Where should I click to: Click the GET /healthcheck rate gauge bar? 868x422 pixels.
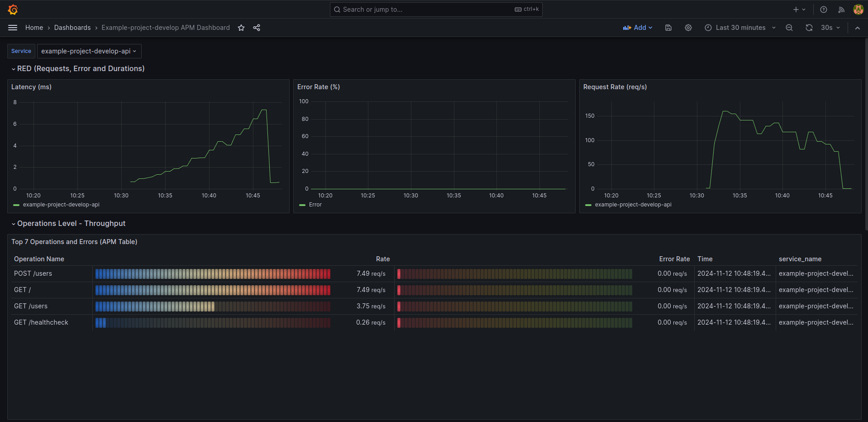[x=213, y=322]
